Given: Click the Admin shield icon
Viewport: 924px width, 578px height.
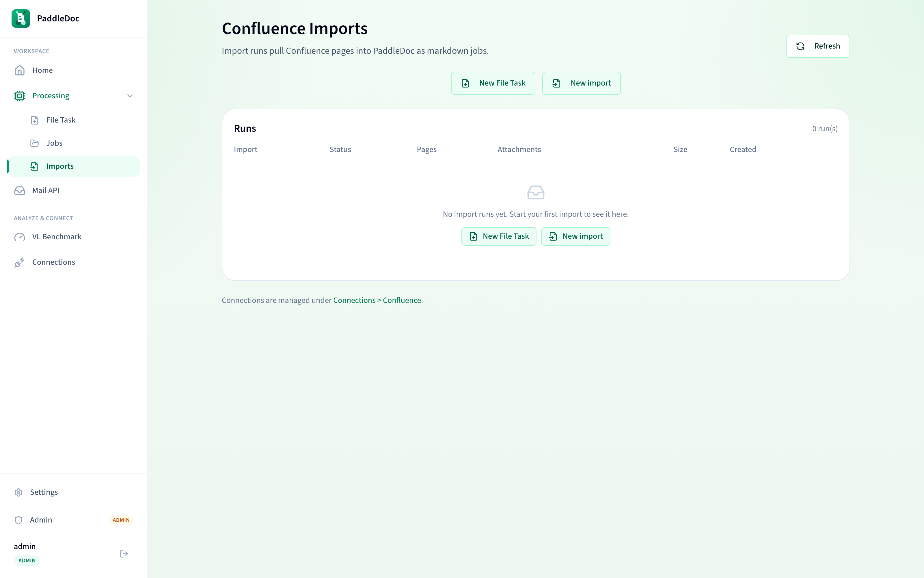Looking at the screenshot, I should 18,520.
